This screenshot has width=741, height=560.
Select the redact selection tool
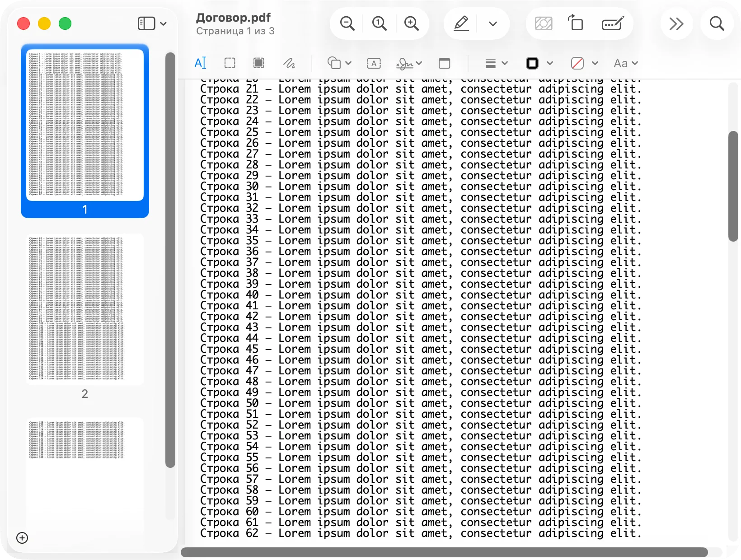259,63
